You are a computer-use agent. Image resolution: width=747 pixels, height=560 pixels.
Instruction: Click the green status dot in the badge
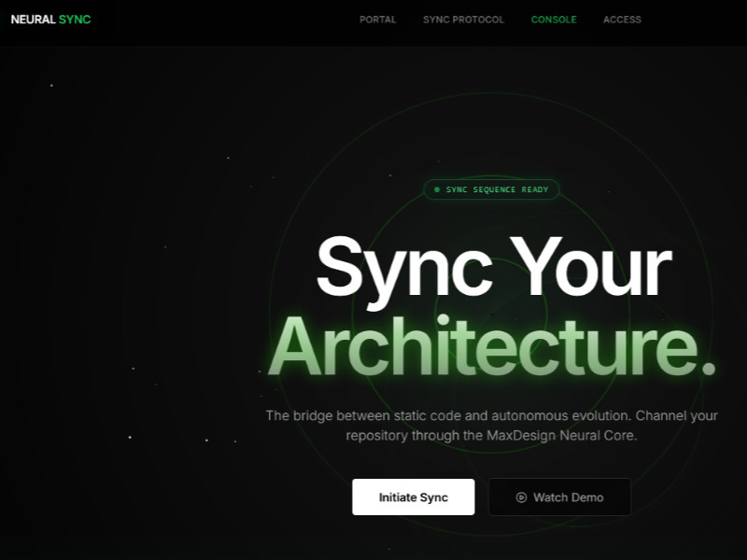click(436, 189)
